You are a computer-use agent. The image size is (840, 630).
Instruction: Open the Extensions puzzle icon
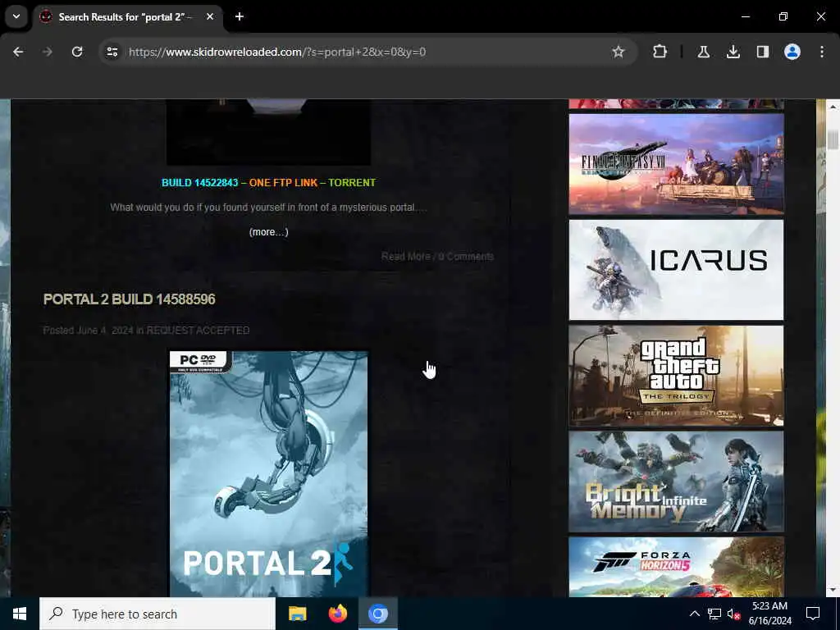tap(660, 52)
